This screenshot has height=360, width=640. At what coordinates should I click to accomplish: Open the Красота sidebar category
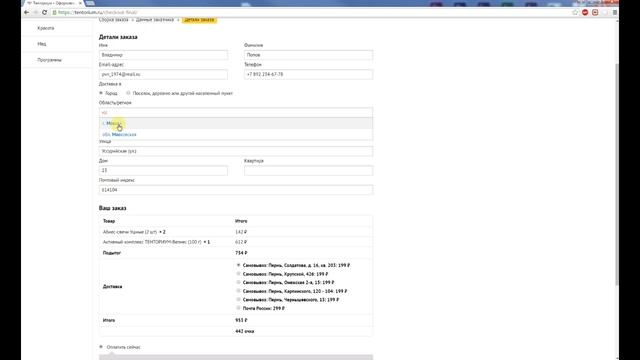(46, 28)
